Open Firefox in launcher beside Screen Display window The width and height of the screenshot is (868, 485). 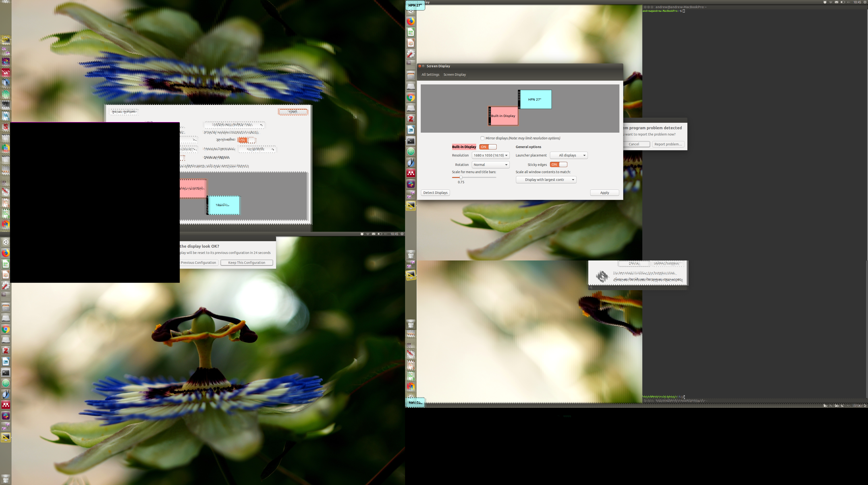point(411,21)
